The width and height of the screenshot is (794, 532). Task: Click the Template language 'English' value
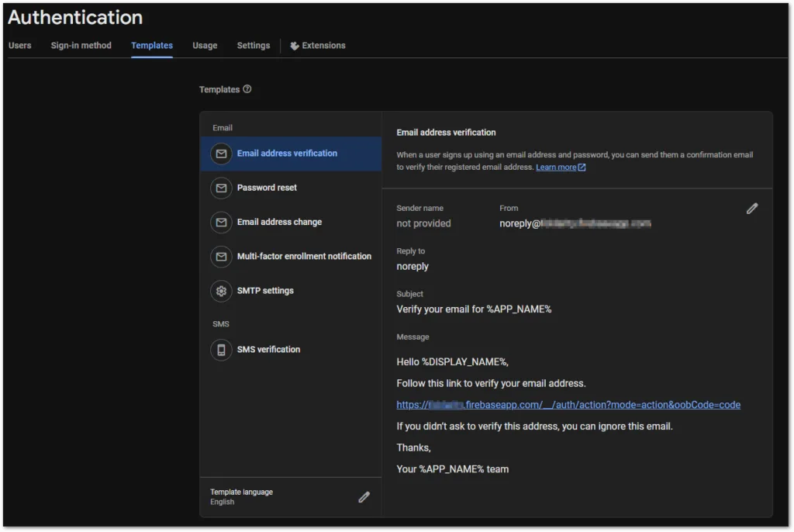223,502
